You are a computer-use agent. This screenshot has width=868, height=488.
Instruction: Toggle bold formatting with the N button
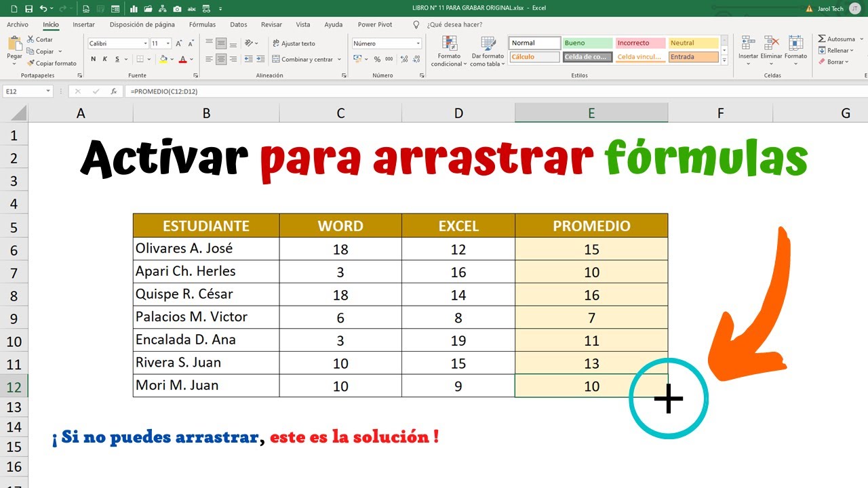coord(94,59)
